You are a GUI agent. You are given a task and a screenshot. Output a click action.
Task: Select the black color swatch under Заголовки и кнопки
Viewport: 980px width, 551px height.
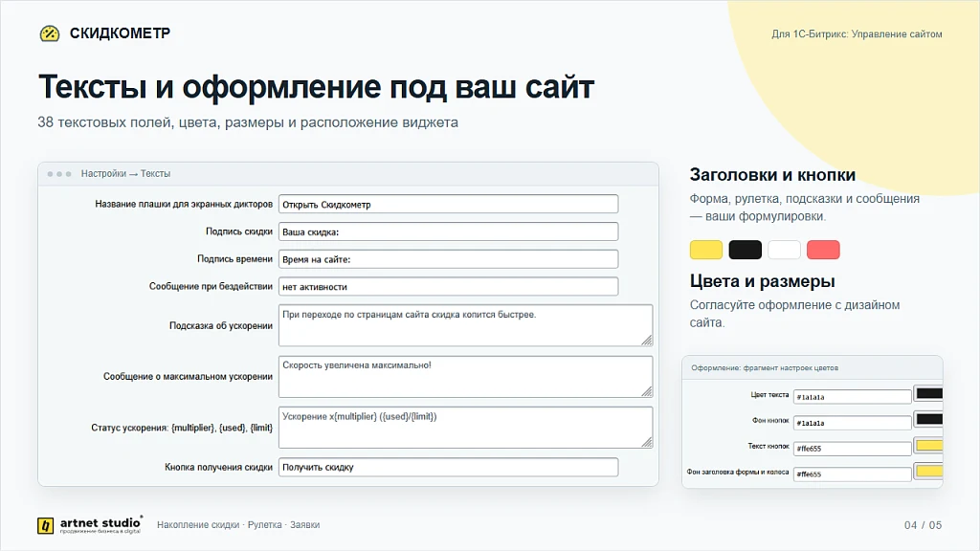(x=745, y=250)
